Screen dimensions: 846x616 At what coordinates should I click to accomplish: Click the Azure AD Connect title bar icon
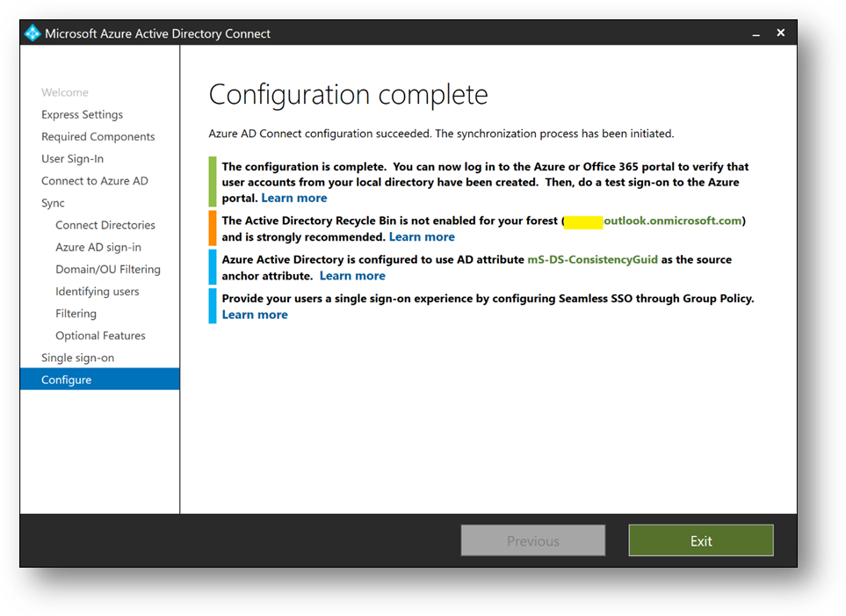[x=33, y=33]
